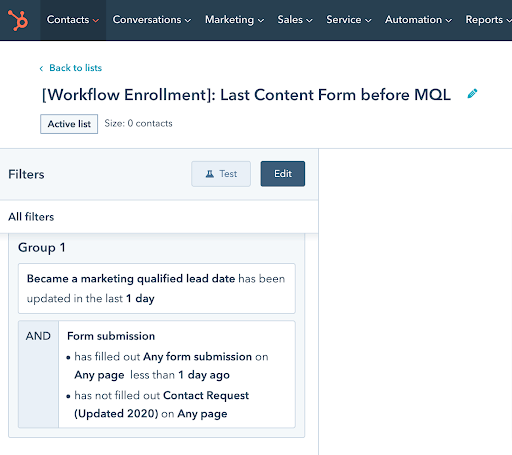Image resolution: width=512 pixels, height=455 pixels.
Task: Click the AND operator block
Action: (x=38, y=374)
